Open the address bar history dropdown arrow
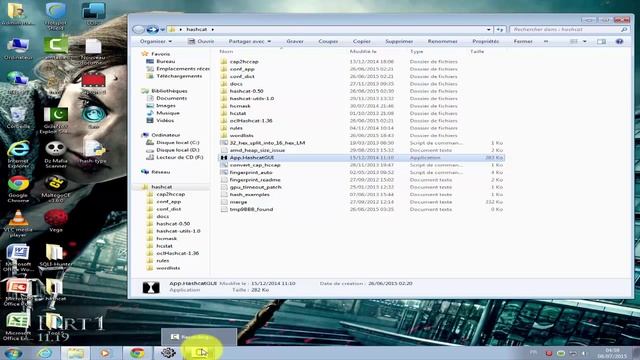640x360 pixels. click(x=489, y=29)
